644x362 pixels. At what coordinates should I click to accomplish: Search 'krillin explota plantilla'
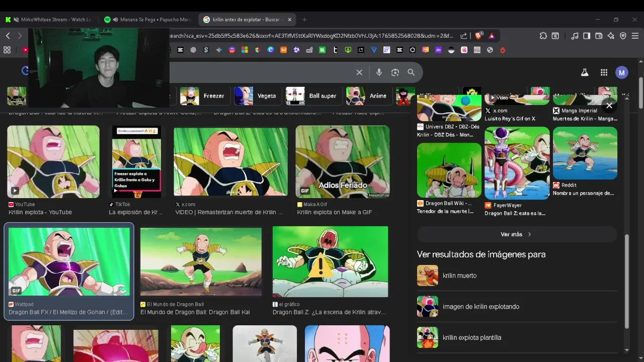(517, 337)
